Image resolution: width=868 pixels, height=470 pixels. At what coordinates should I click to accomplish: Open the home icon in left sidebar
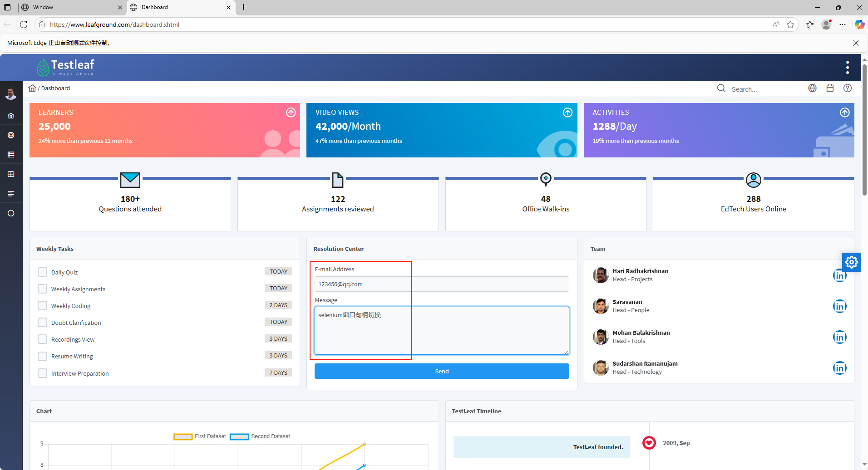point(11,116)
